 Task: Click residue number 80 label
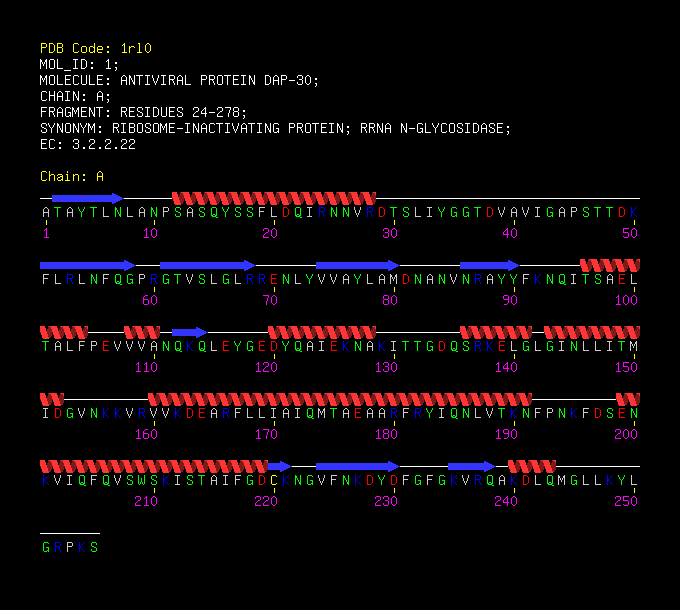pyautogui.click(x=390, y=300)
